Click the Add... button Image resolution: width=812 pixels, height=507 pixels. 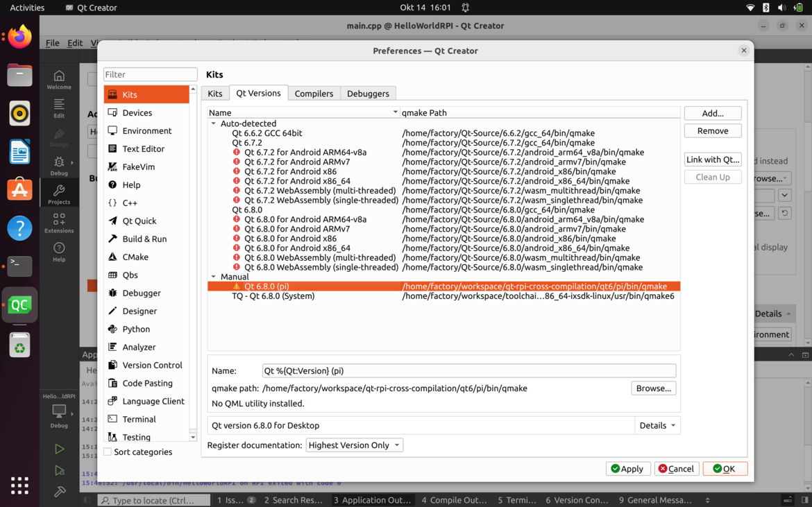coord(713,113)
